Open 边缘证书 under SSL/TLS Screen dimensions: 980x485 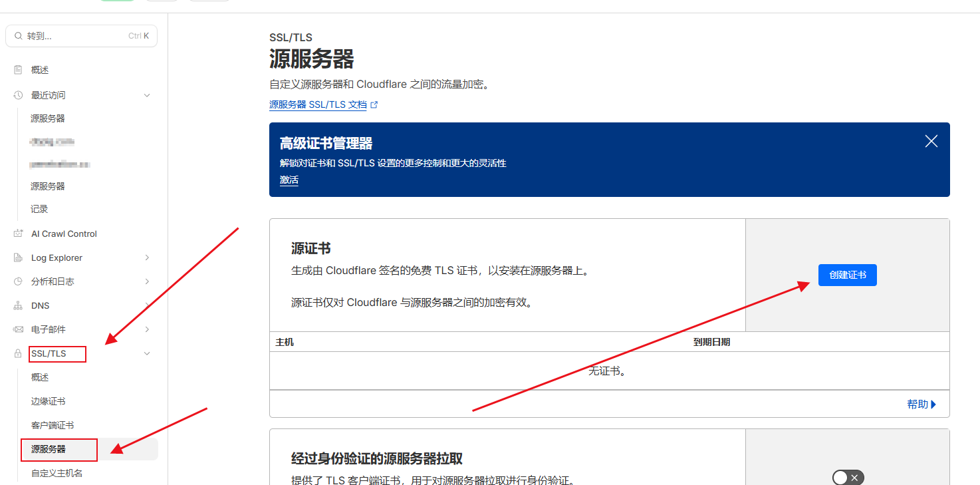point(49,401)
